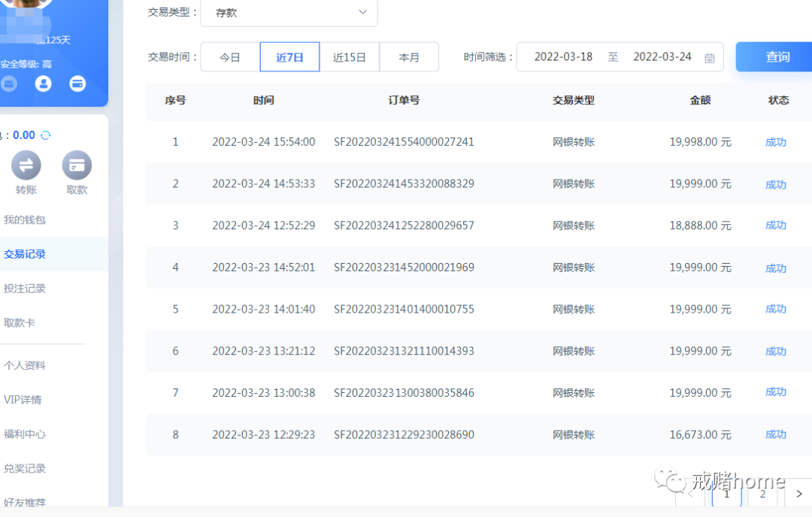Open 交易记录 in sidebar
The width and height of the screenshot is (812, 517).
pyautogui.click(x=24, y=254)
